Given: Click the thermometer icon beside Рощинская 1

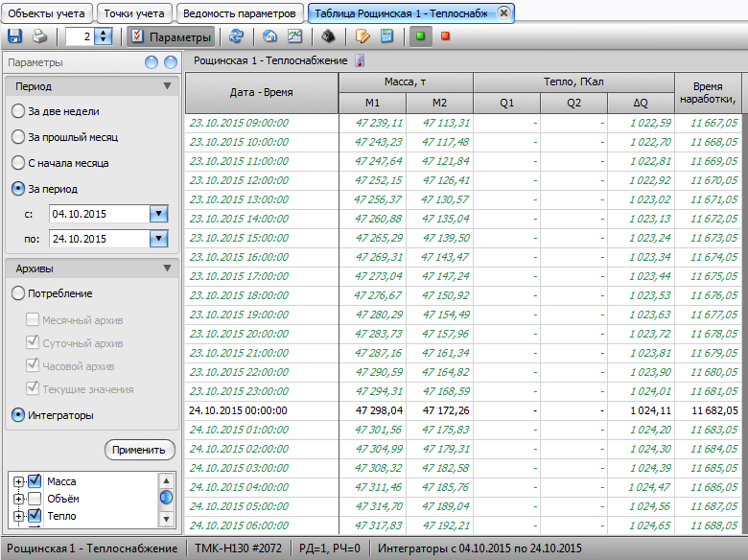Looking at the screenshot, I should click(x=360, y=60).
